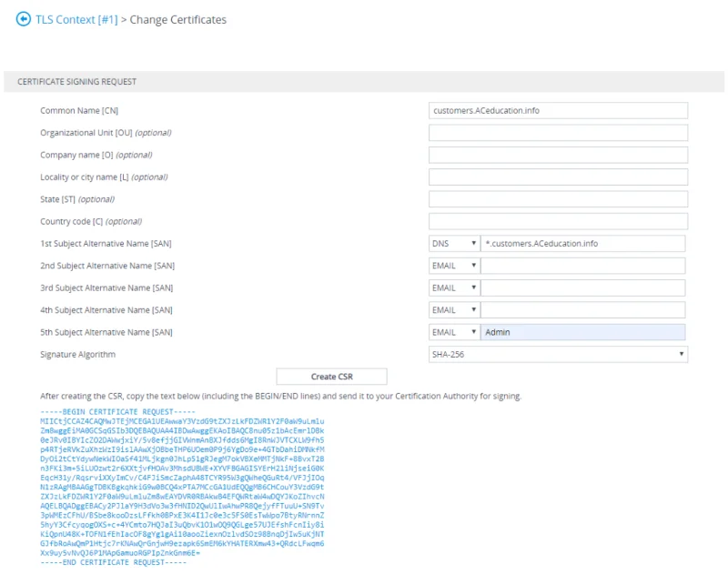
Task: Click the 3rd SAN value field
Action: point(582,287)
